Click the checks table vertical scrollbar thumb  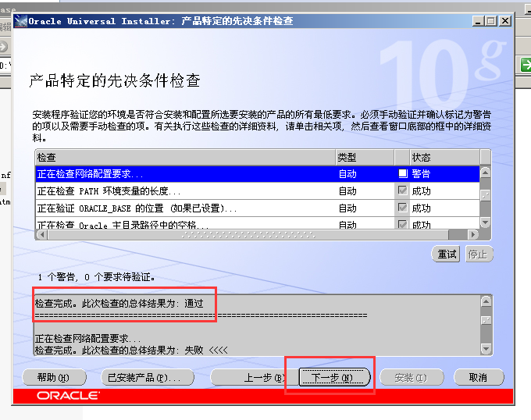pyautogui.click(x=485, y=195)
